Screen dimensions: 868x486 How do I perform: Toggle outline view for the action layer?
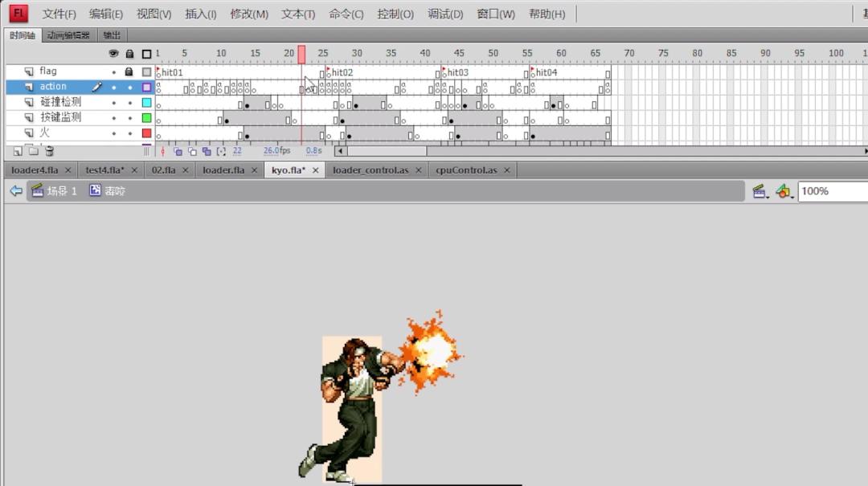pos(146,86)
